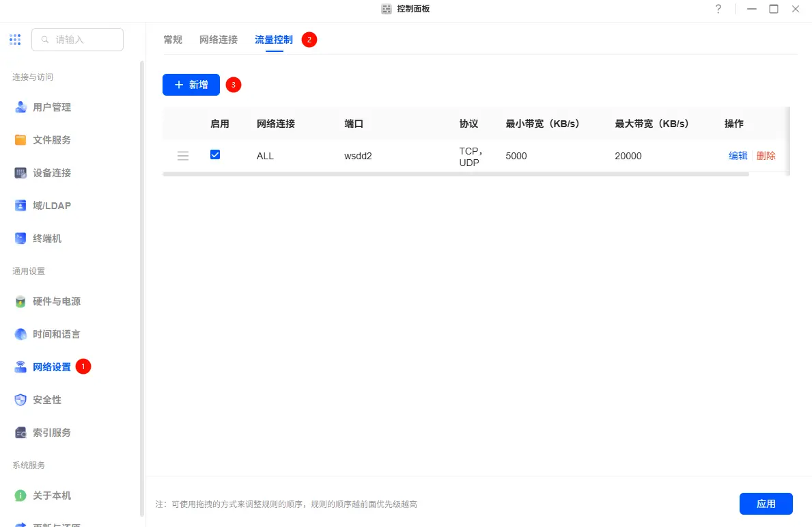Screen dimensions: 812x527
Task: Click the 通用设置 section label
Action: 29,271
